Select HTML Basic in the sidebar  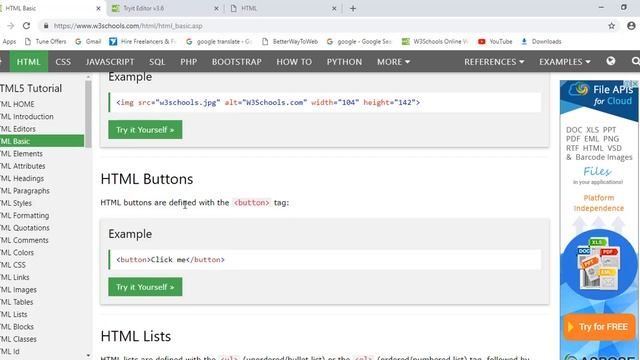click(x=42, y=141)
